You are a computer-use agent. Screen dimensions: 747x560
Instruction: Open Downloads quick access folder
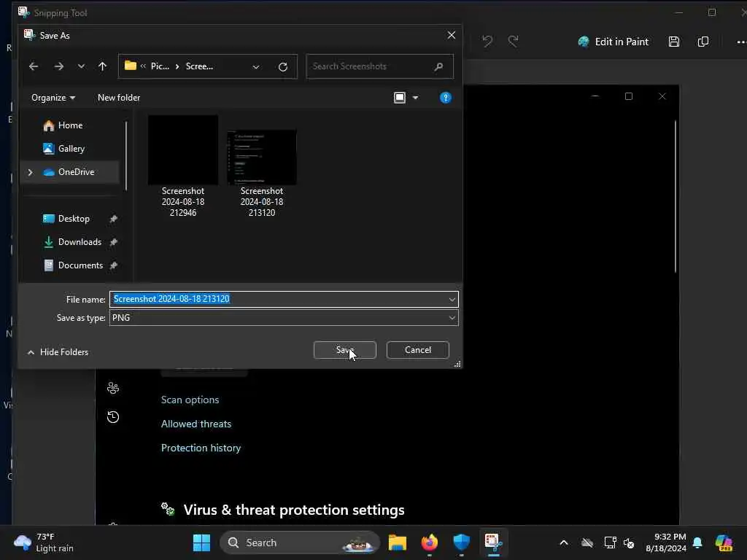point(80,242)
